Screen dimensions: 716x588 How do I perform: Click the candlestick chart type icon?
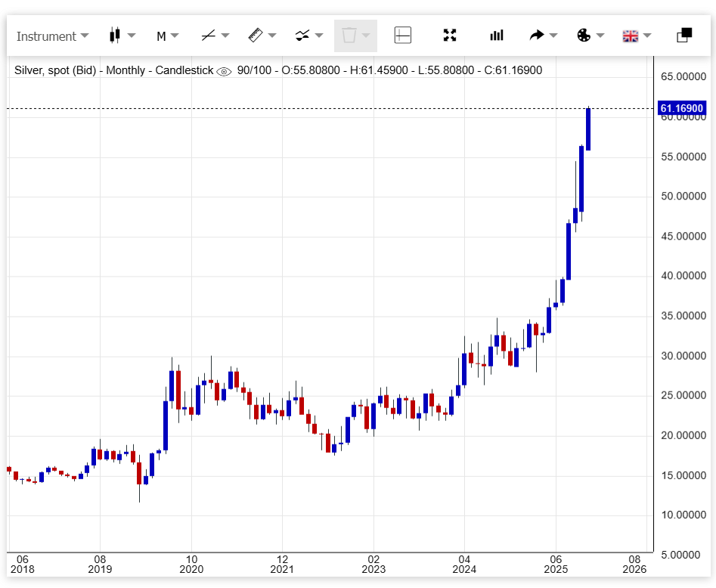coord(115,36)
